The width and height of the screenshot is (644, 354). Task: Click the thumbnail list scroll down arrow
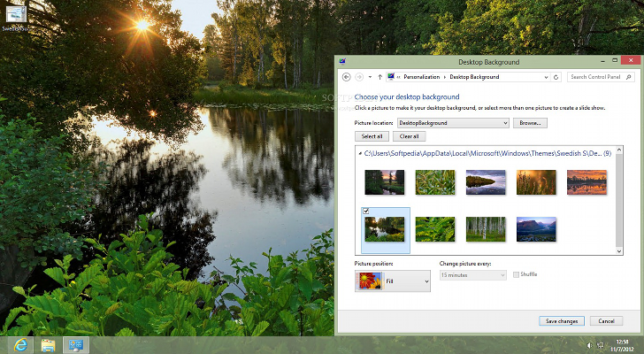point(619,251)
